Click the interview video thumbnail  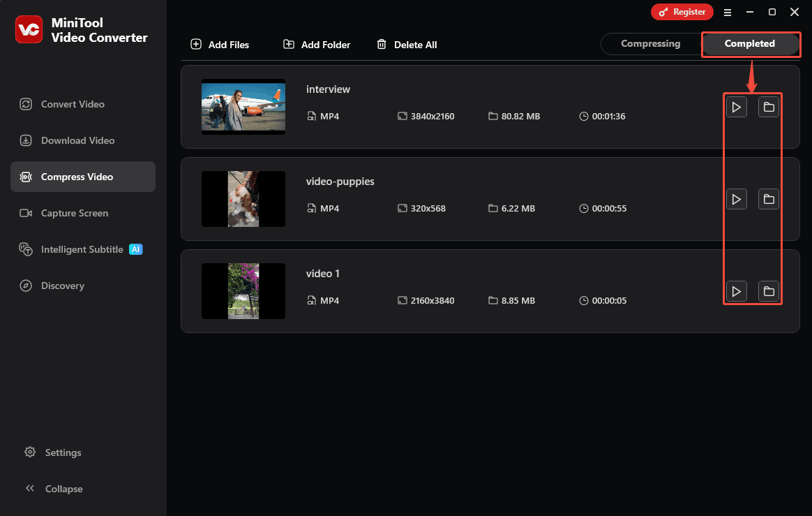click(x=243, y=107)
